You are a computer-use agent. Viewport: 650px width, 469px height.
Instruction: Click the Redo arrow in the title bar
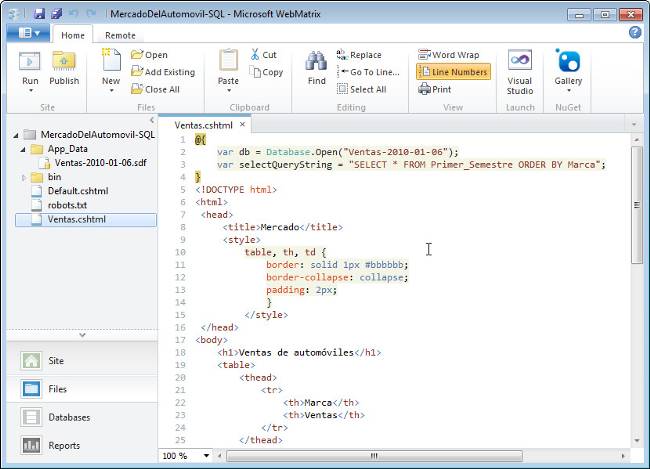tap(91, 14)
